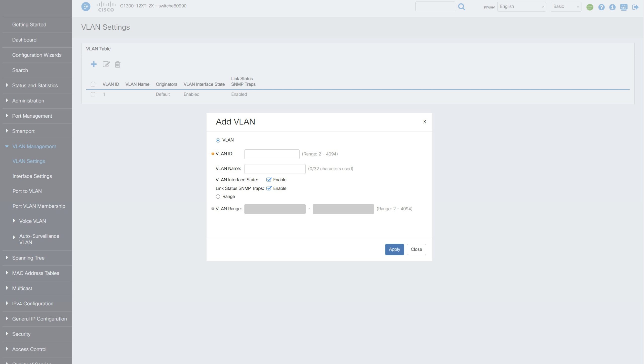The image size is (644, 364).
Task: Uncheck VLAN Interface State Enable checkbox
Action: (269, 180)
